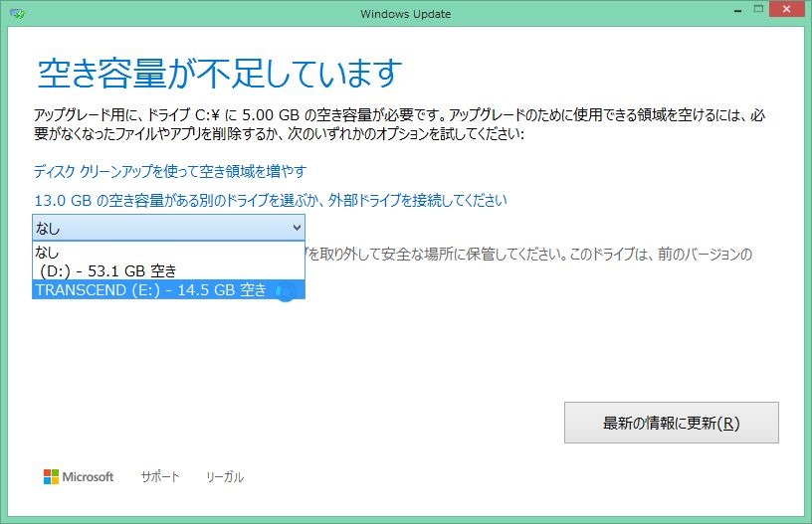The image size is (812, 524).
Task: Open the ディスク クリーンアップ link
Action: click(170, 171)
